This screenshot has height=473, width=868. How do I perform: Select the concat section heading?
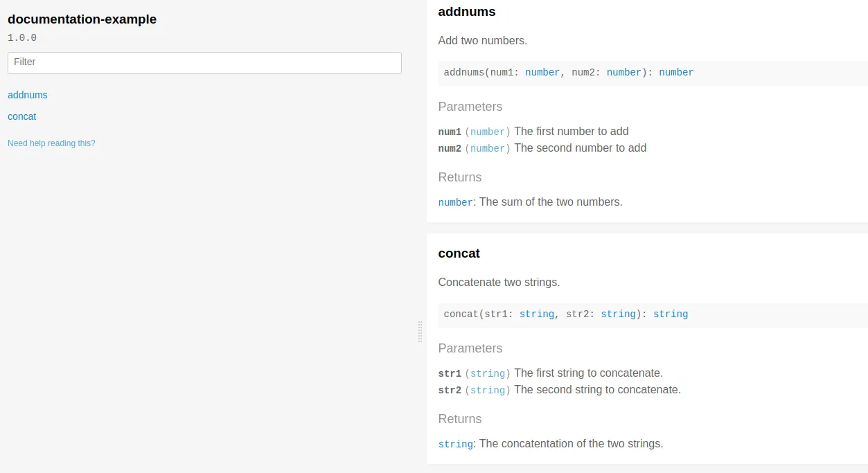459,253
